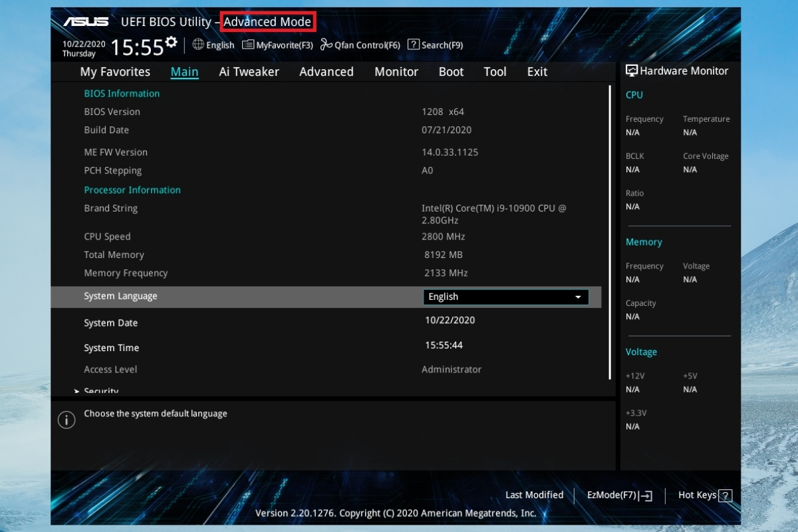Click the PCH Stepping value A0

tap(427, 170)
